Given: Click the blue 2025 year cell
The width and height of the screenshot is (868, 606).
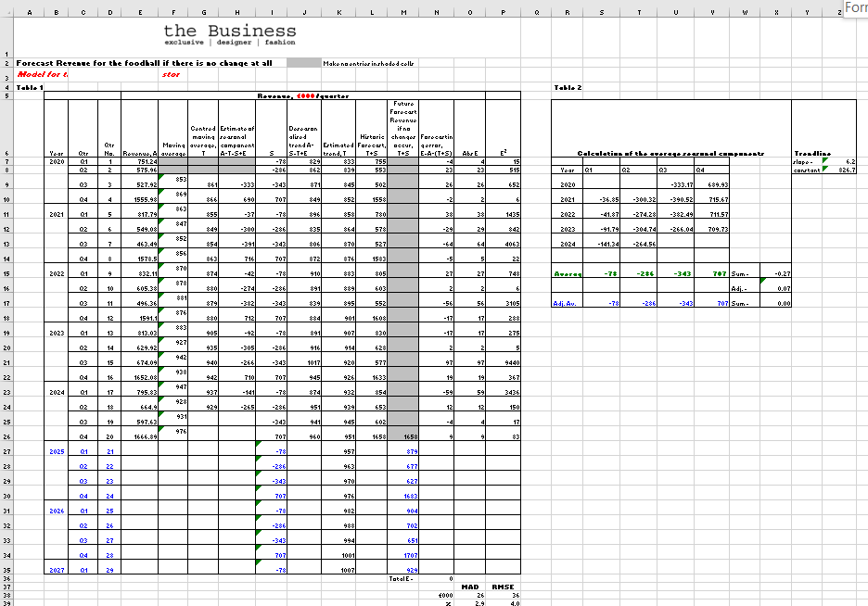Looking at the screenshot, I should coord(57,452).
